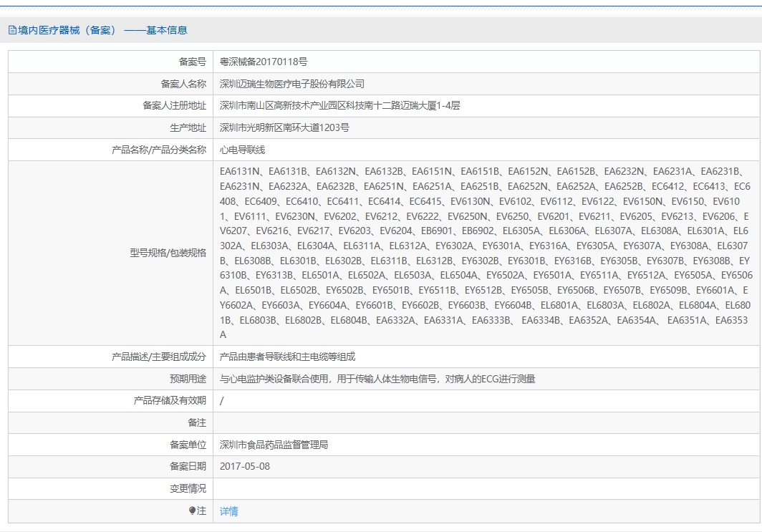Click the 预期用途 label
Viewport: 762px width, 532px height.
point(188,379)
